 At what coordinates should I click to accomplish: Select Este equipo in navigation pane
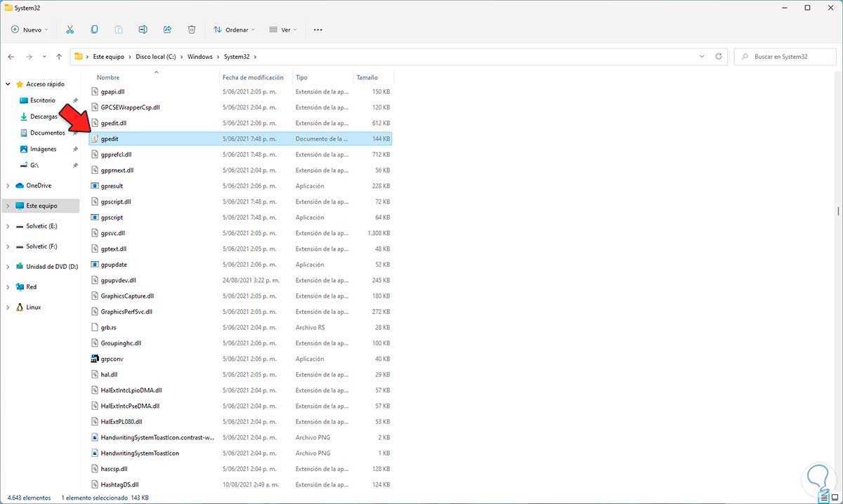point(41,206)
